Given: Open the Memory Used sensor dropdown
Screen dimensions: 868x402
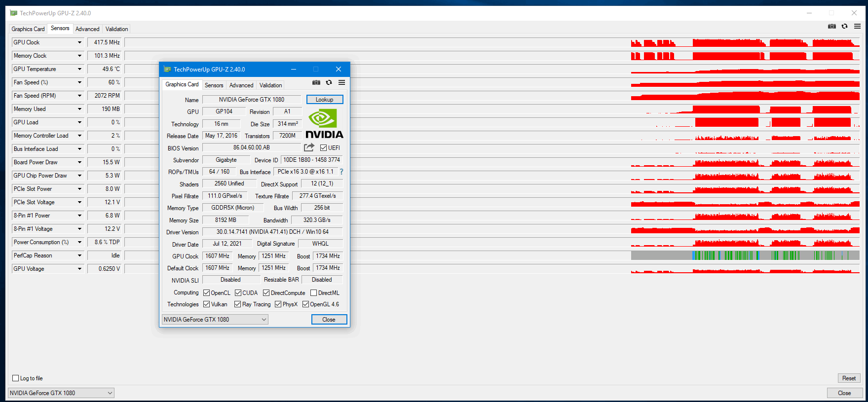Looking at the screenshot, I should tap(79, 109).
